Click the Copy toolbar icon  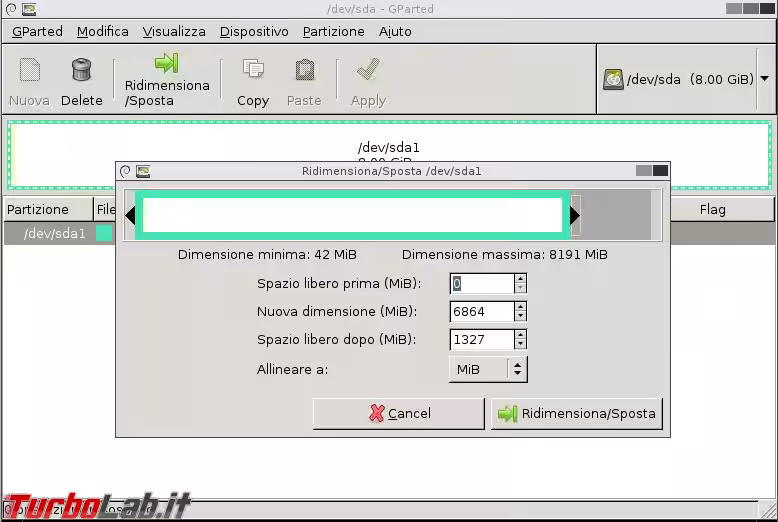(x=253, y=70)
